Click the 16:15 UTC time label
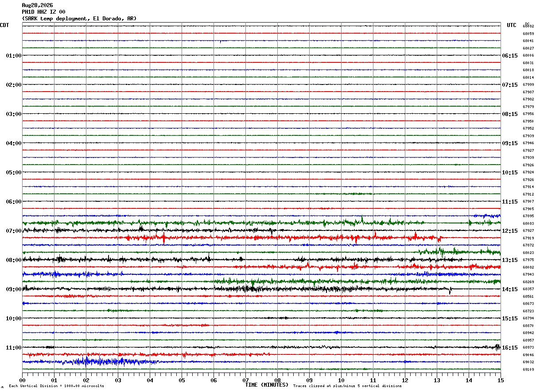Viewport: 536px width, 392px height. click(x=510, y=348)
